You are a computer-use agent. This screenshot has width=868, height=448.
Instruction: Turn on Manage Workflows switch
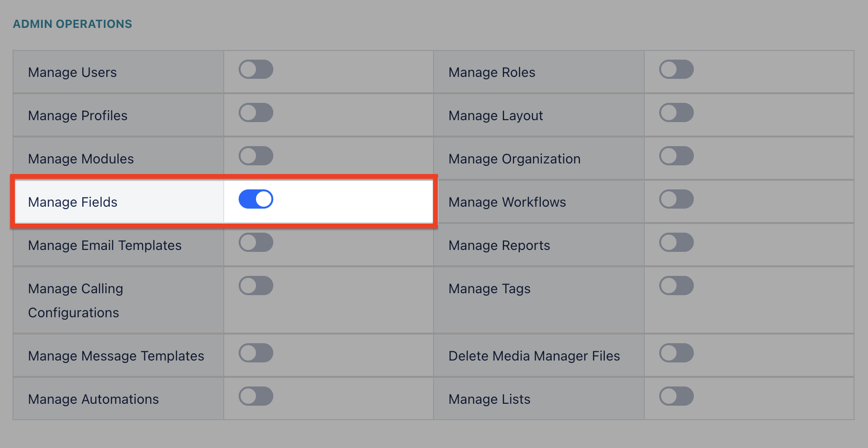(677, 199)
